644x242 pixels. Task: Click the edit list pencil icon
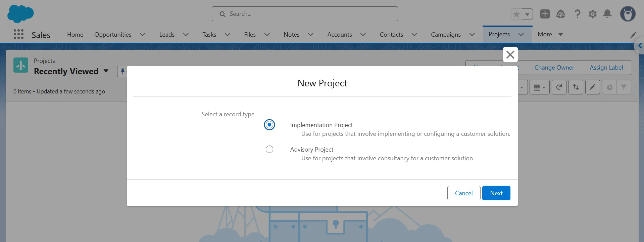coord(593,87)
